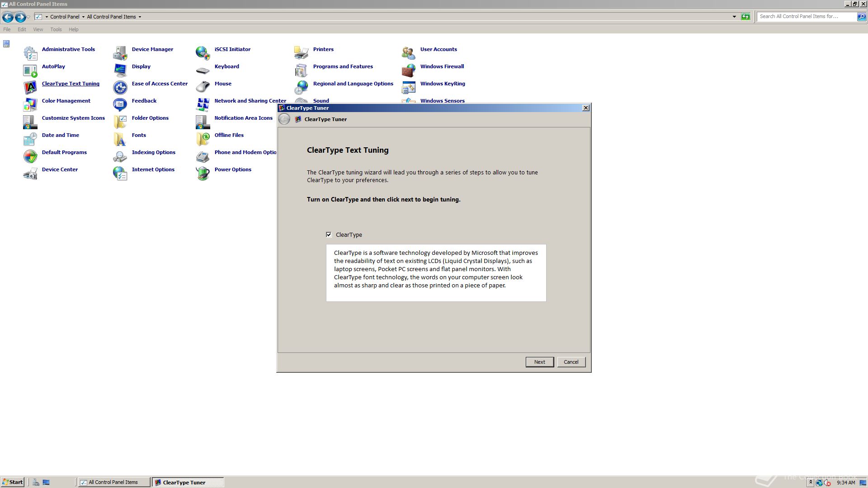
Task: Open the Date and Time icon
Action: pos(30,139)
